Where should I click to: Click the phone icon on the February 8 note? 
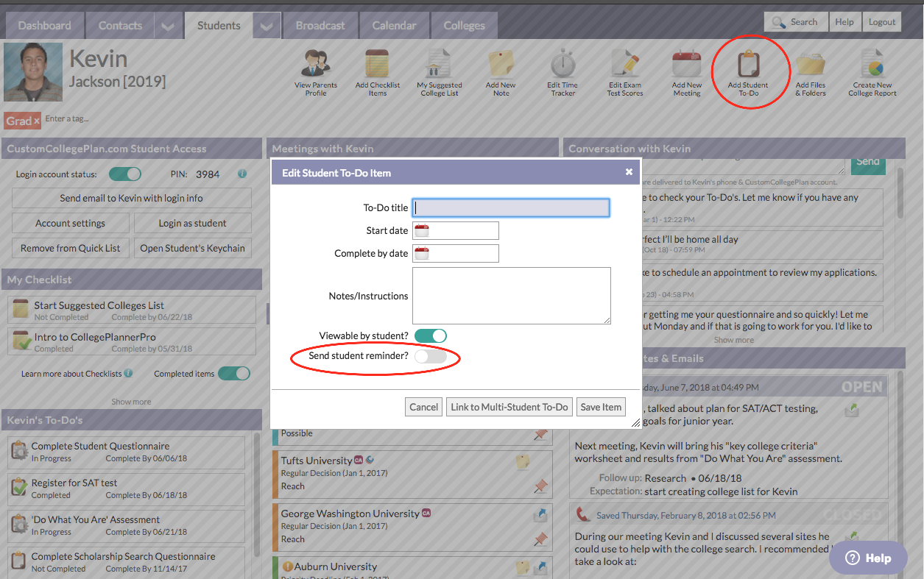[584, 515]
